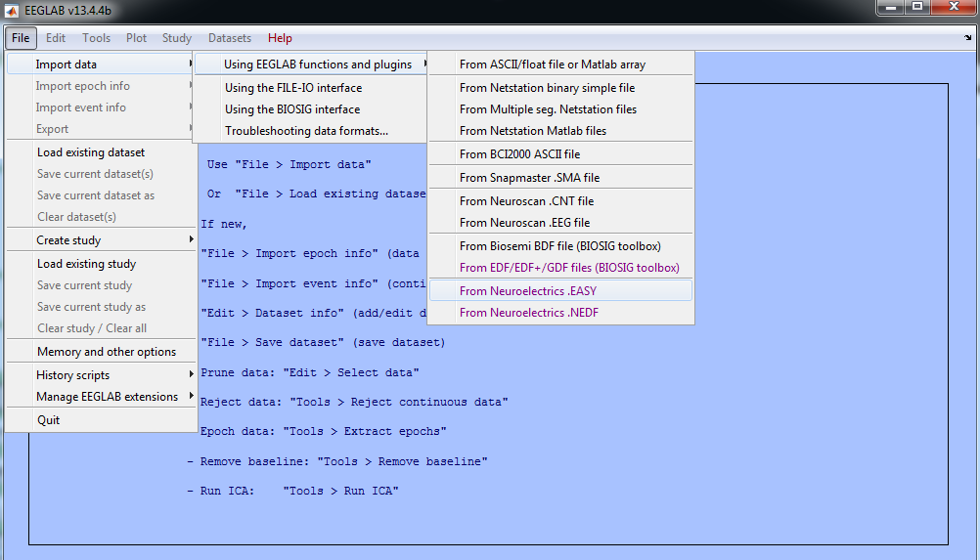The width and height of the screenshot is (980, 560).
Task: Select Clear study / Clear all
Action: (102, 328)
